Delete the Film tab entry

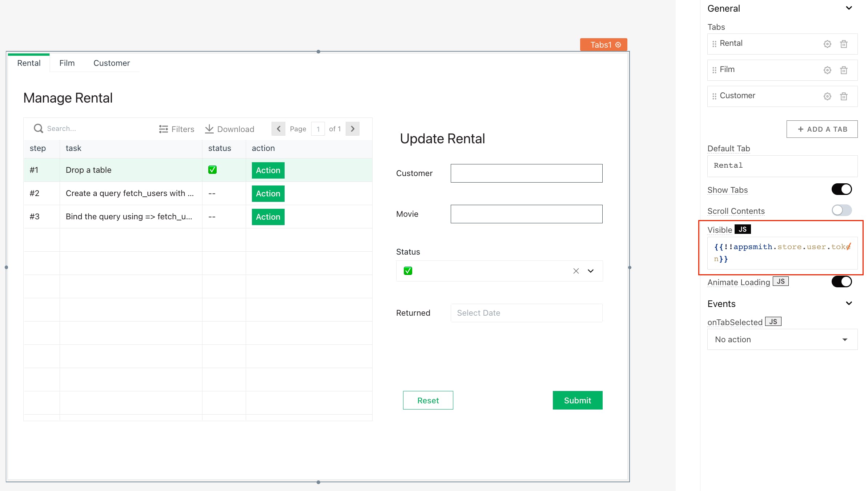(844, 70)
